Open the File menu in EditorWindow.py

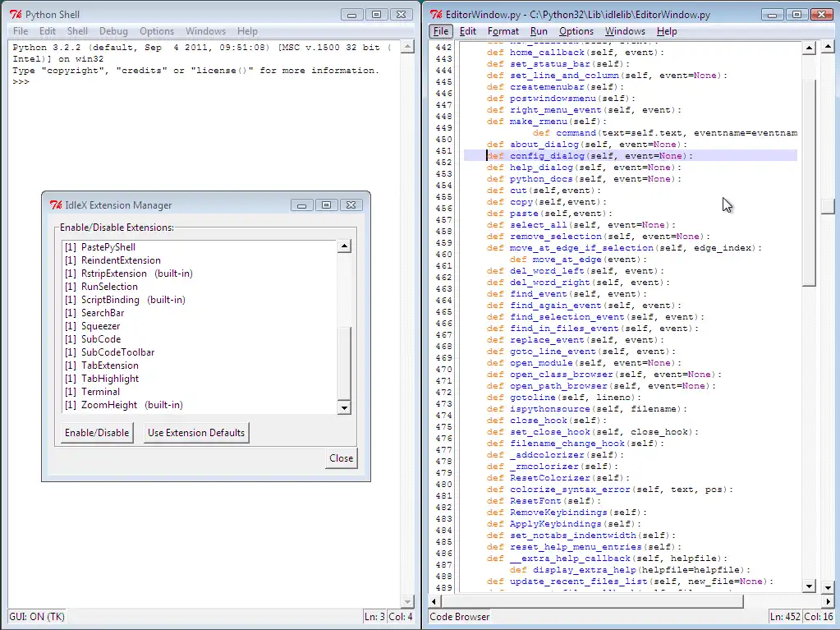click(x=441, y=31)
